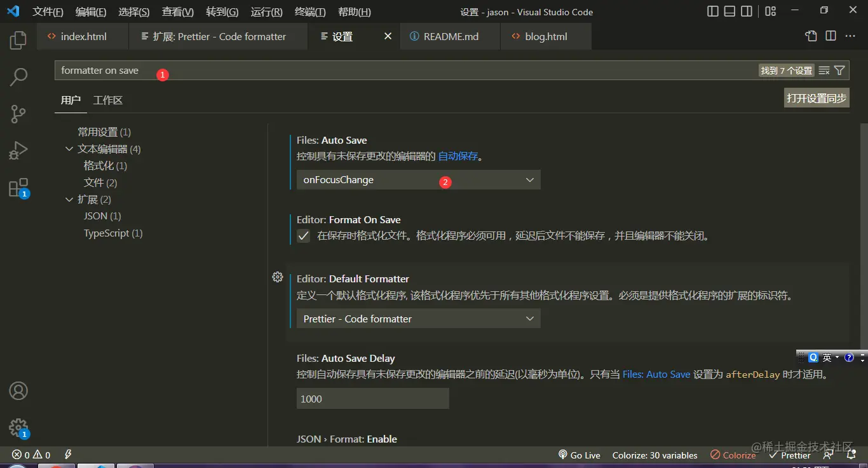This screenshot has width=868, height=468.
Task: Open gear menu for Default Formatter setting
Action: [278, 277]
